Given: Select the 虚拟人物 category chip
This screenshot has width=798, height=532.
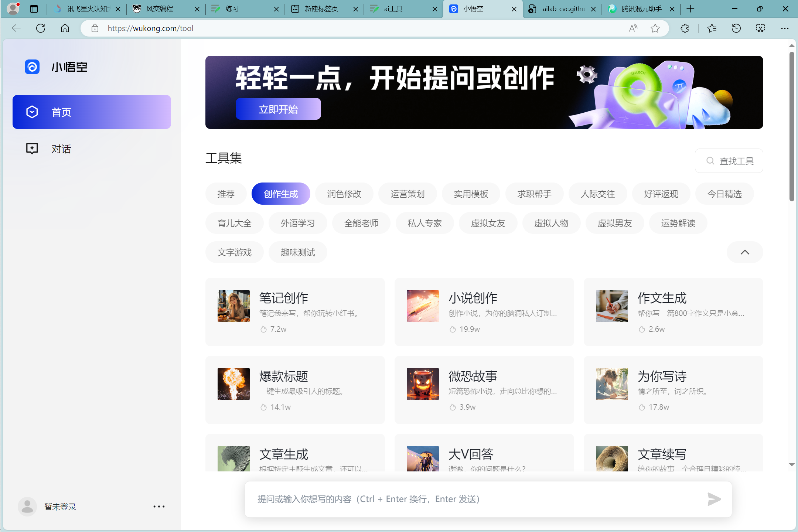Looking at the screenshot, I should [x=552, y=223].
